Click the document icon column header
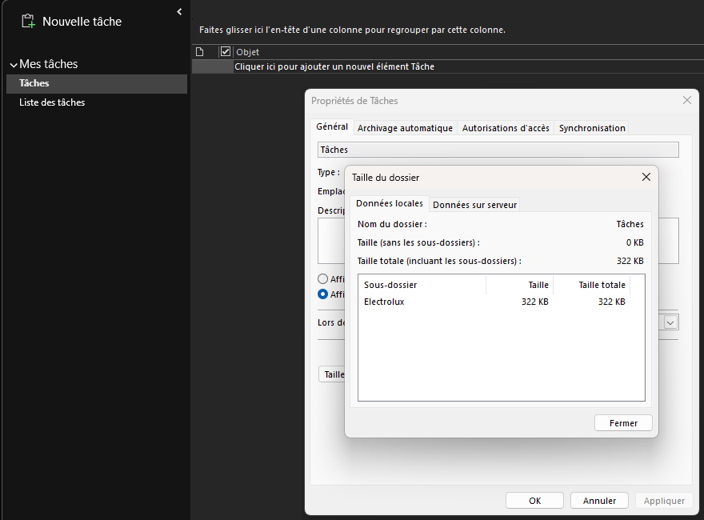The width and height of the screenshot is (704, 520). point(200,52)
